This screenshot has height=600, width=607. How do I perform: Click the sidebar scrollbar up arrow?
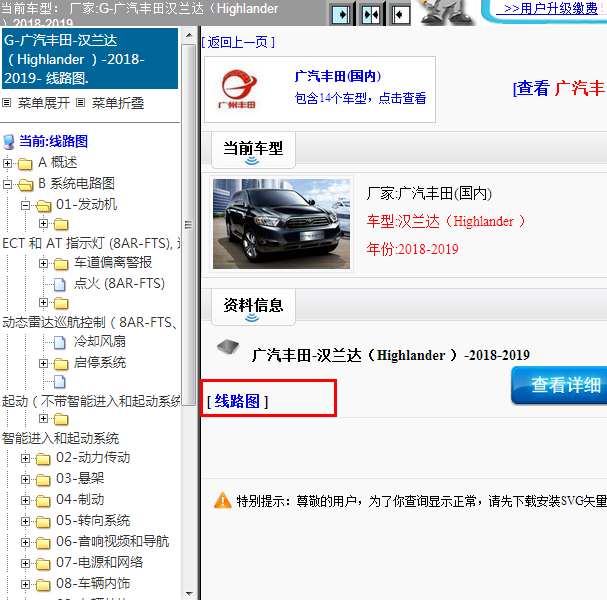point(189,35)
